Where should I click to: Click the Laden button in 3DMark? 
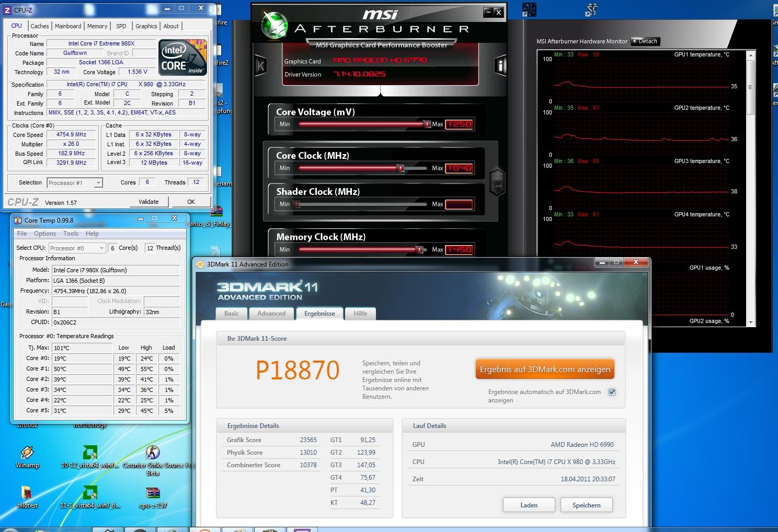529,505
